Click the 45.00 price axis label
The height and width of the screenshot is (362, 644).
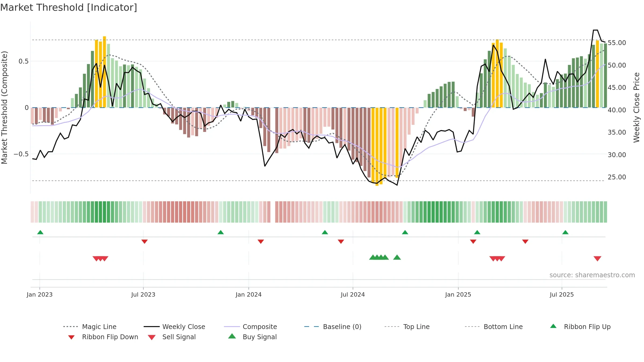(617, 88)
